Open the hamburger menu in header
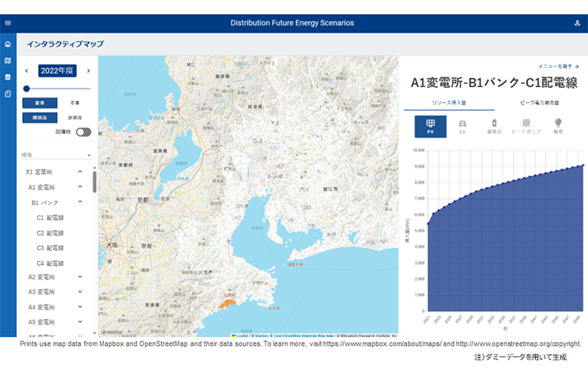Viewport: 588px width, 376px height. (x=8, y=23)
